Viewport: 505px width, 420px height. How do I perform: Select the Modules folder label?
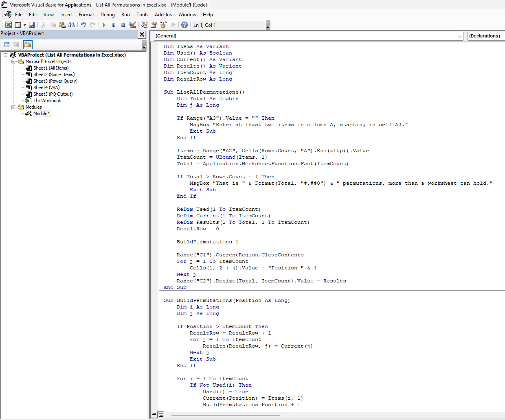pyautogui.click(x=33, y=107)
